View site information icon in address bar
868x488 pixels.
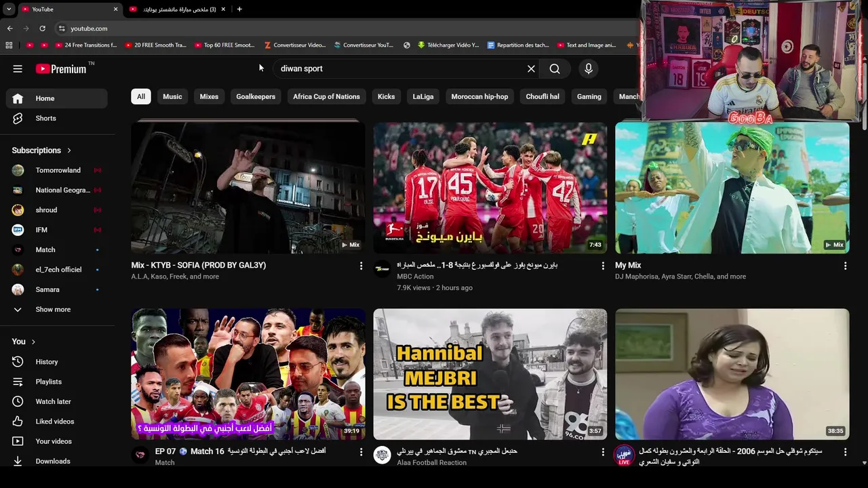(x=62, y=28)
